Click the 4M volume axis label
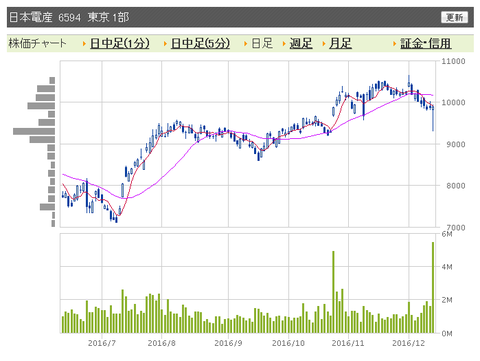The width and height of the screenshot is (480, 361). pos(447,267)
